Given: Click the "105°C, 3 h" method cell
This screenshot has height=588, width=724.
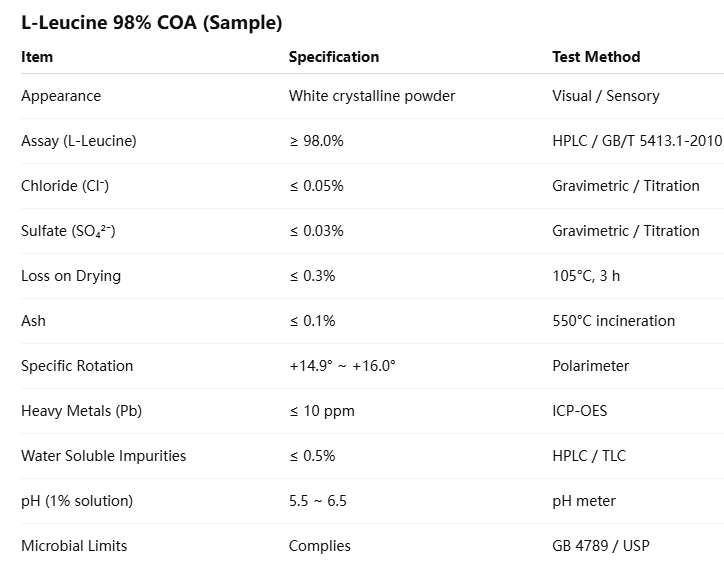Looking at the screenshot, I should (586, 276).
